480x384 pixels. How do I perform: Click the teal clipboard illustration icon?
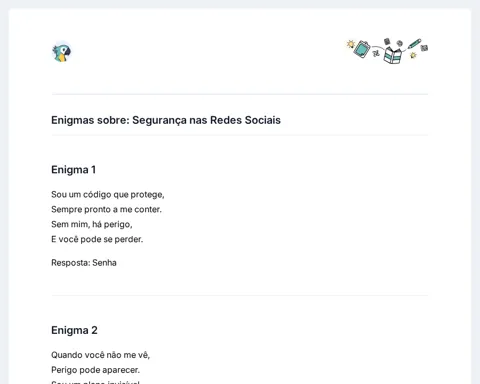coord(362,49)
